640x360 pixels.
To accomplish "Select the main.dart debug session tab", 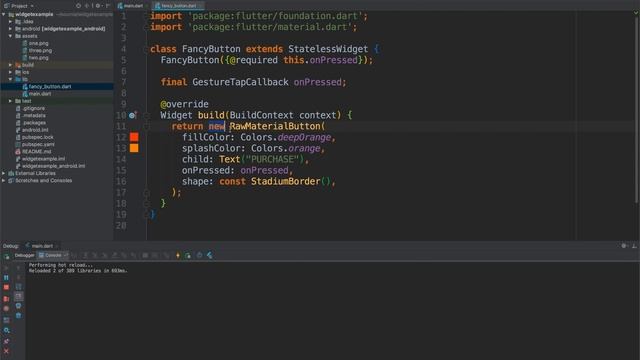I will point(42,246).
